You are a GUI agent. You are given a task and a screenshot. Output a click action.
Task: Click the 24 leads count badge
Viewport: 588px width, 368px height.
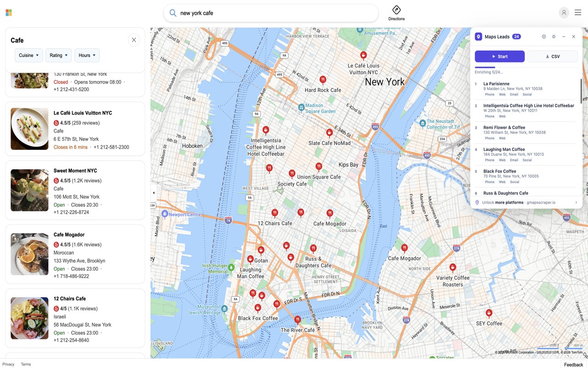516,37
